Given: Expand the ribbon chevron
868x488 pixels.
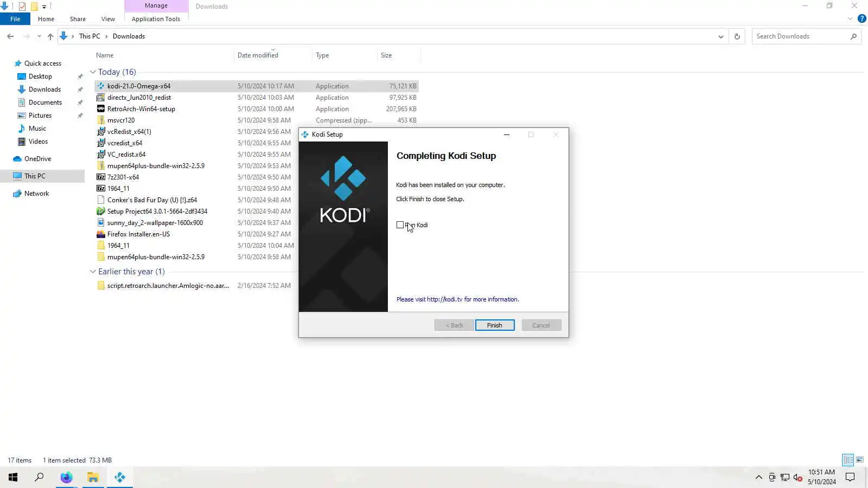Looking at the screenshot, I should (x=850, y=19).
